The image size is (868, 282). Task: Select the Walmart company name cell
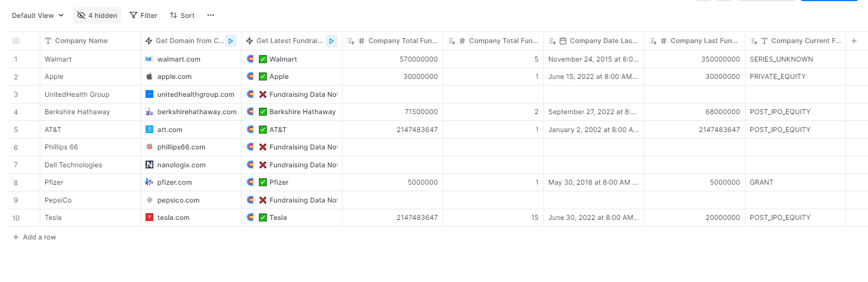click(x=90, y=59)
